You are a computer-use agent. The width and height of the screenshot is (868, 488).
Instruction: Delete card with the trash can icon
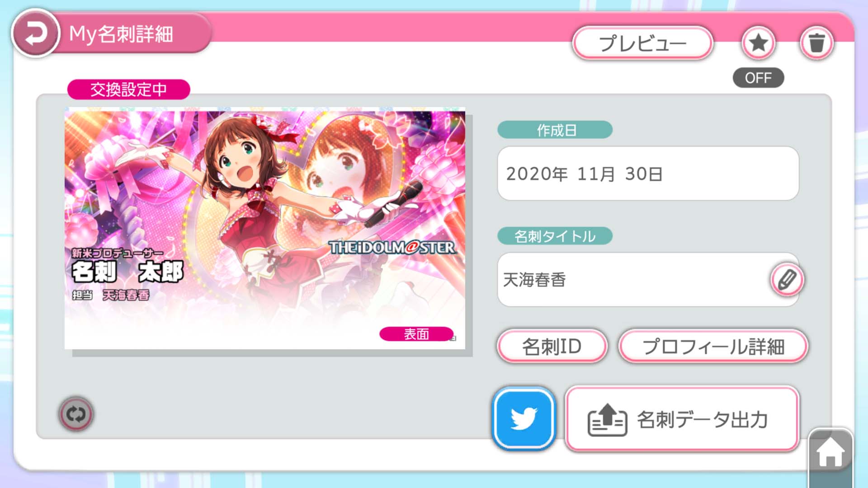[x=816, y=43]
